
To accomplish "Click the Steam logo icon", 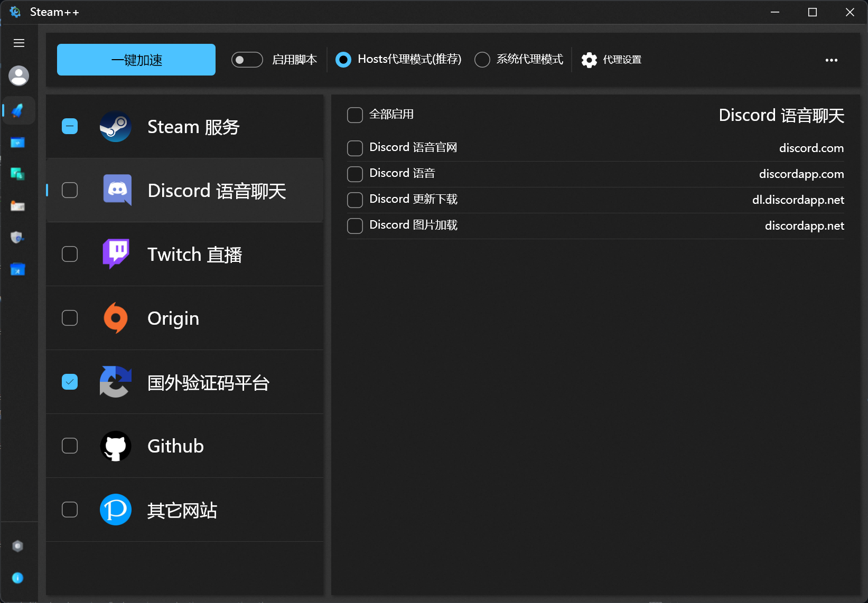I will pos(116,127).
